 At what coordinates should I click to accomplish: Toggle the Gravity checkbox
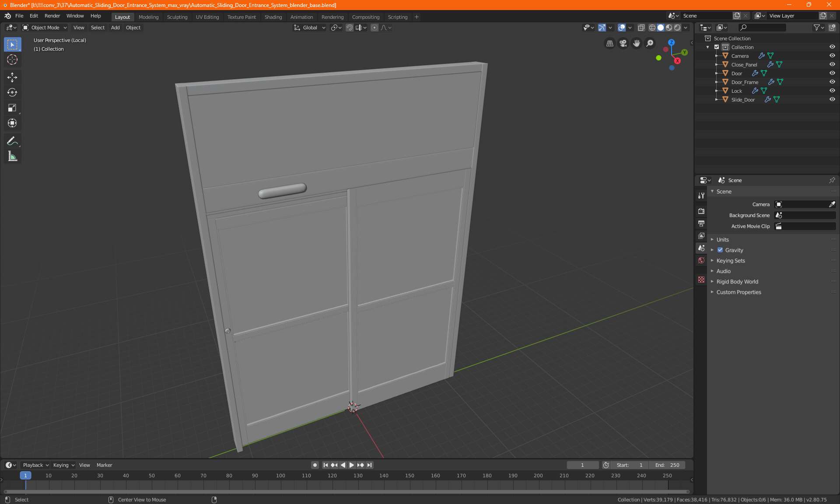tap(720, 250)
